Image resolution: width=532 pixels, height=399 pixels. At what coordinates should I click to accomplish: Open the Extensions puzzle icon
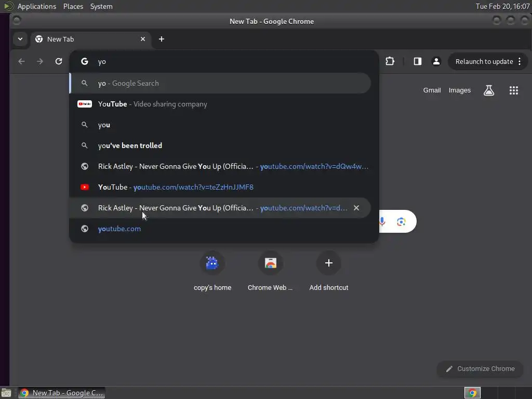pos(390,61)
